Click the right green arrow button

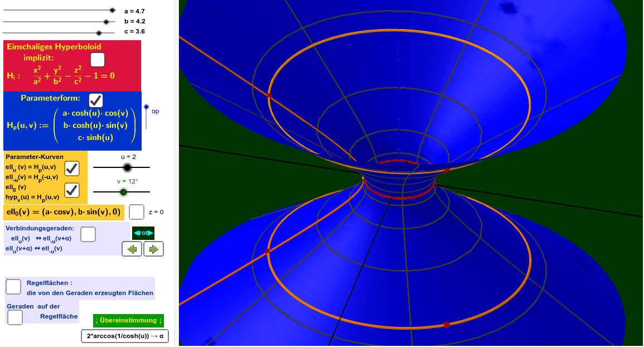coord(154,249)
